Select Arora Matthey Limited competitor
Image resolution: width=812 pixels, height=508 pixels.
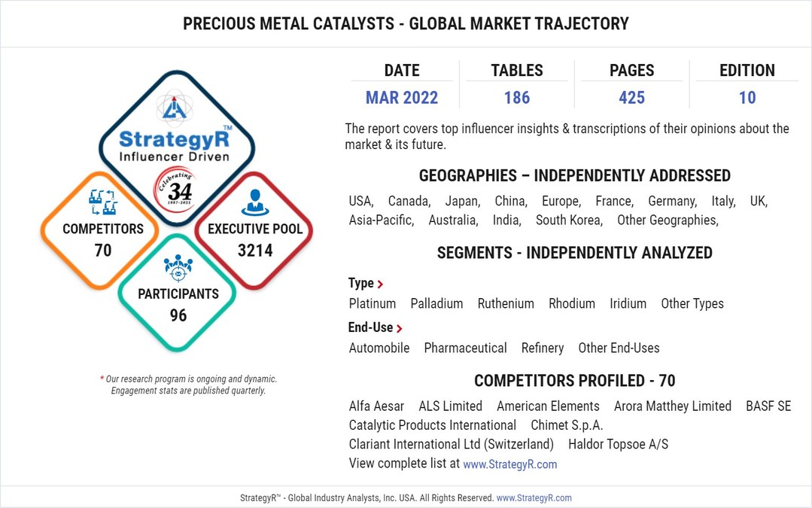pos(673,406)
